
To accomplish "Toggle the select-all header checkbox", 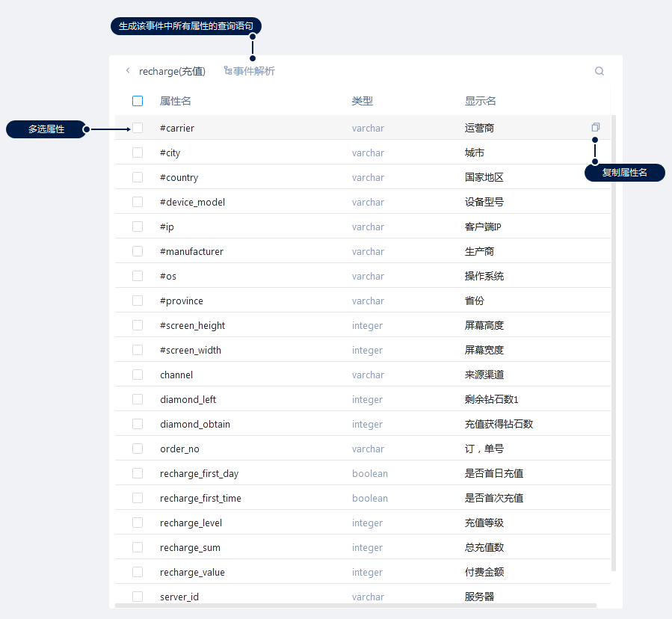I will pyautogui.click(x=138, y=101).
